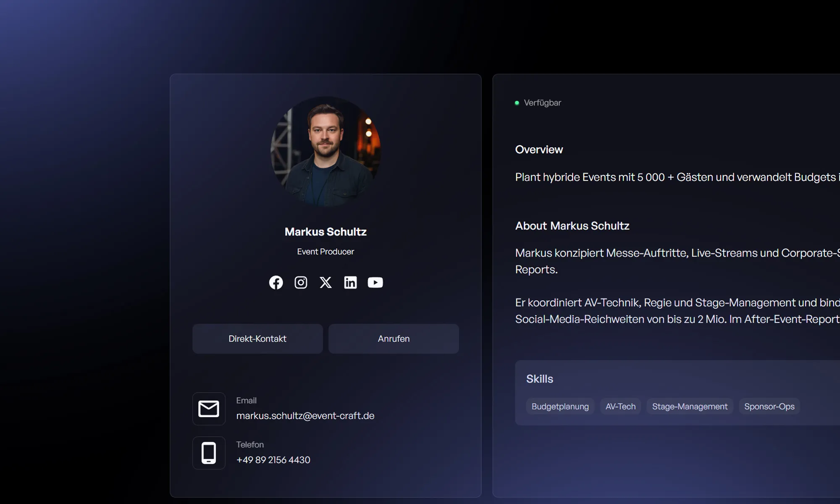This screenshot has width=840, height=504.
Task: Click the Anrufen button
Action: pyautogui.click(x=394, y=339)
